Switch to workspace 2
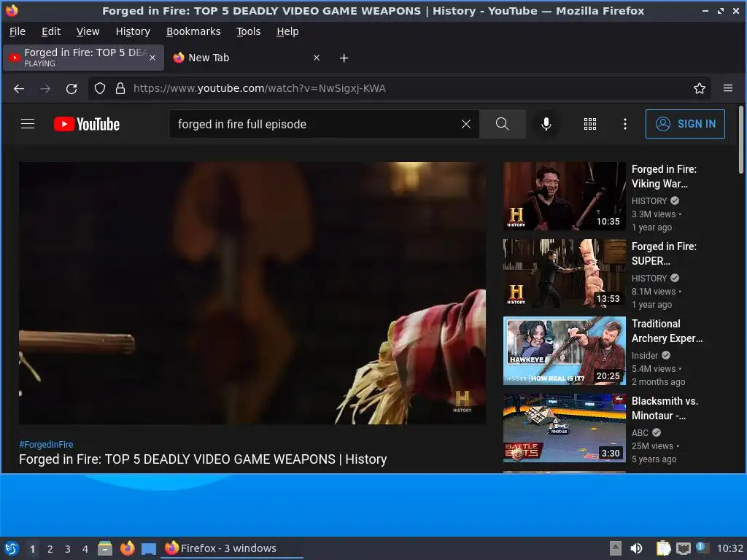Viewport: 747px width, 560px height. pos(50,549)
